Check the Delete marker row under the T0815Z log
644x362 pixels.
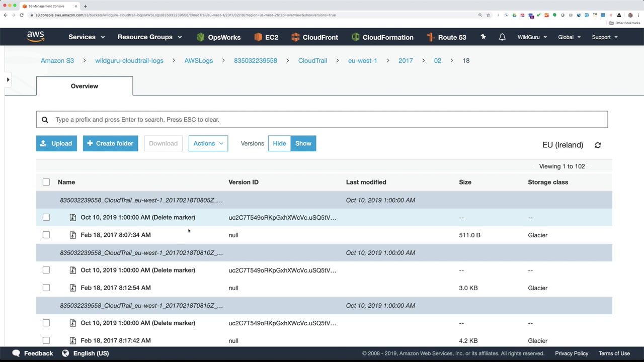point(46,323)
